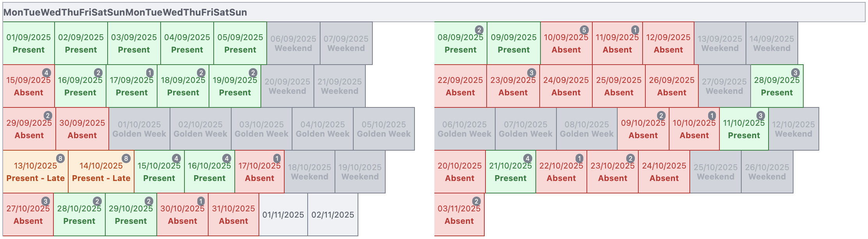Select the 07/10/2025 Golden Week cell

[x=525, y=129]
